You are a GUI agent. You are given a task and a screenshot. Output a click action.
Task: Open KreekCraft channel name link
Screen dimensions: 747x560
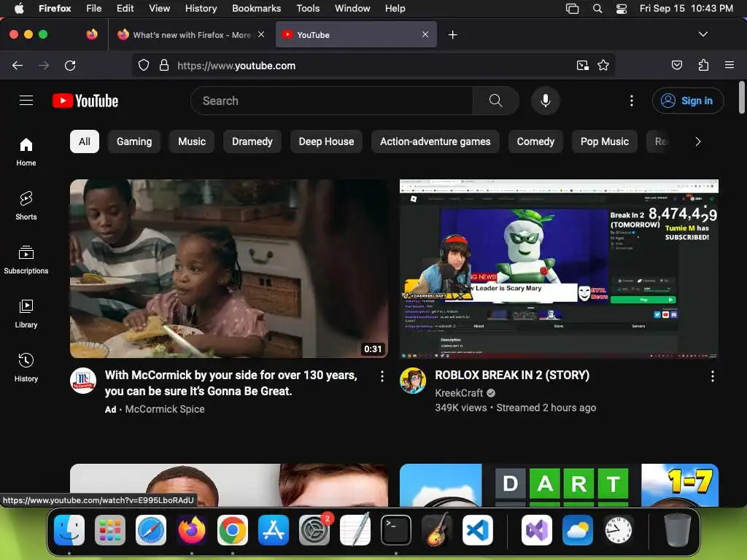point(460,393)
